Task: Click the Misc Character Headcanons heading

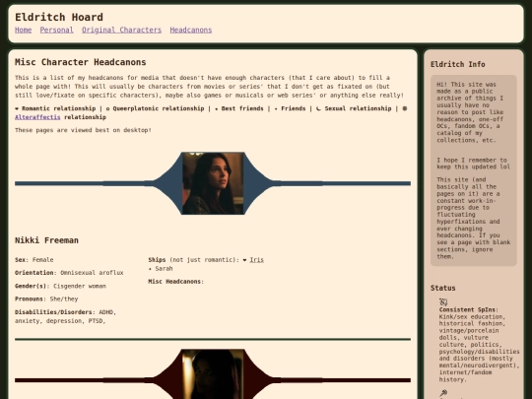Action: coord(81,62)
